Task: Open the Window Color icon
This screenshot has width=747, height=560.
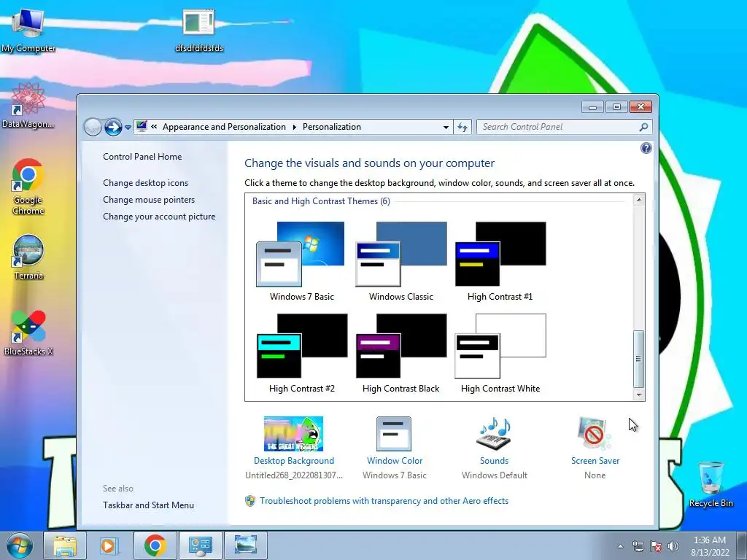Action: coord(394,434)
